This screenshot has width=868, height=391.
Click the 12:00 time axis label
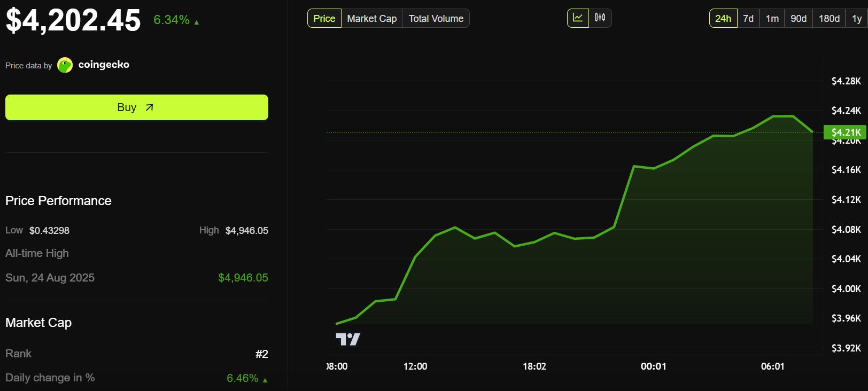tap(415, 366)
